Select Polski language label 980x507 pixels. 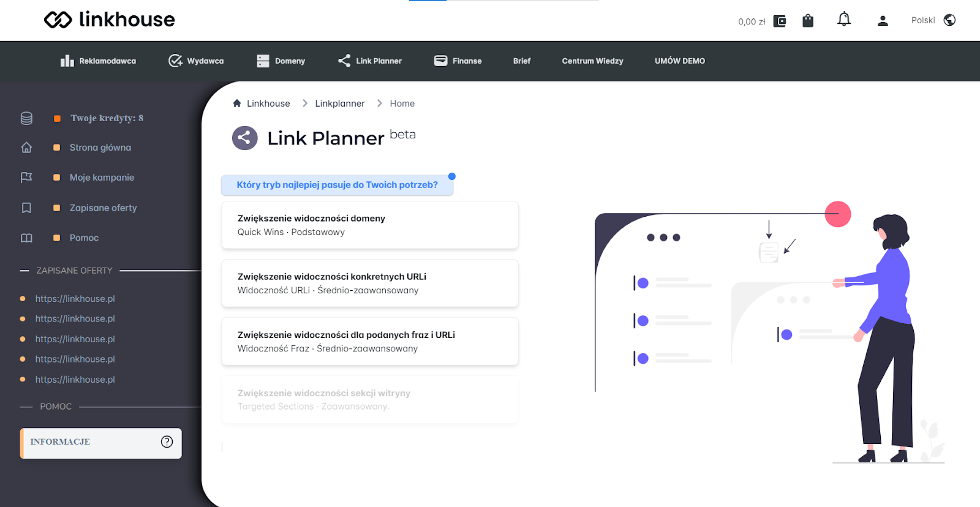click(923, 20)
